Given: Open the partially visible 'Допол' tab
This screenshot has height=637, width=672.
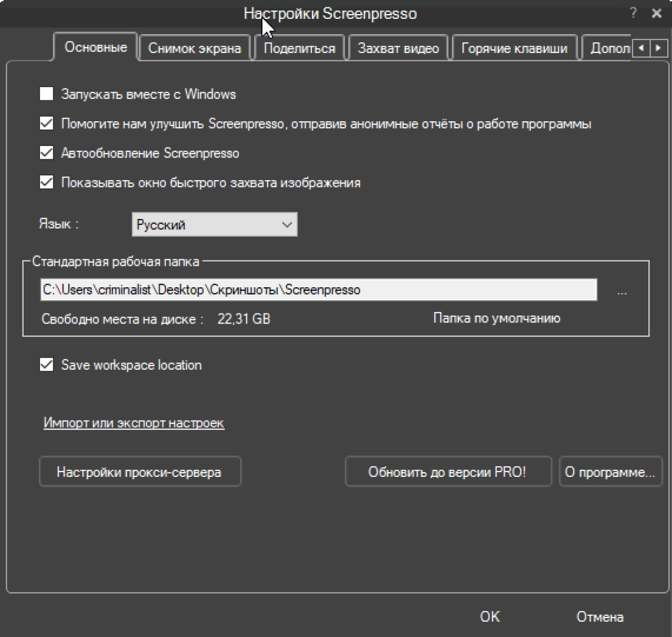Looking at the screenshot, I should [x=607, y=48].
